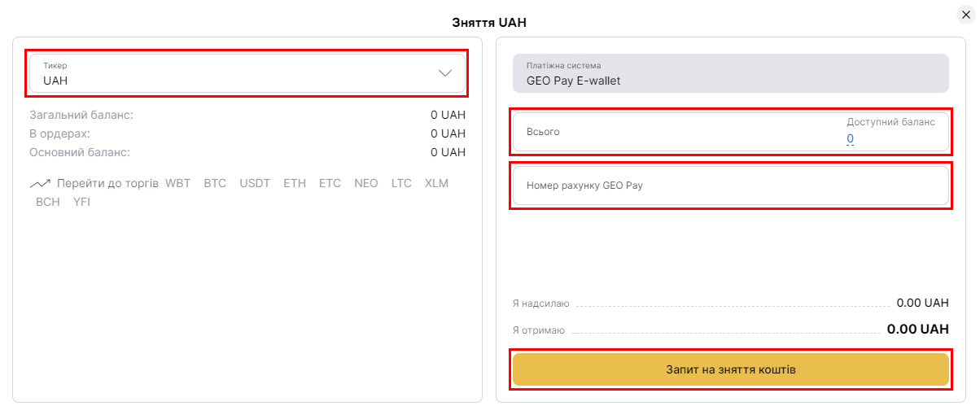Open the ETC trading link
The width and height of the screenshot is (980, 415).
330,183
